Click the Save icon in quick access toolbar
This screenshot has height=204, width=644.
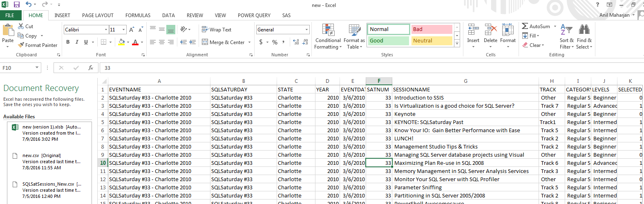click(x=17, y=4)
